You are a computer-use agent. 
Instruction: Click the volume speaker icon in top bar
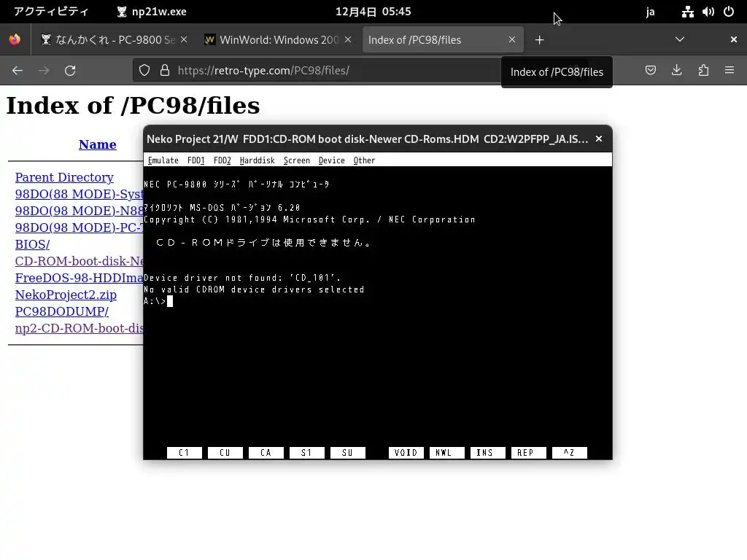[708, 12]
